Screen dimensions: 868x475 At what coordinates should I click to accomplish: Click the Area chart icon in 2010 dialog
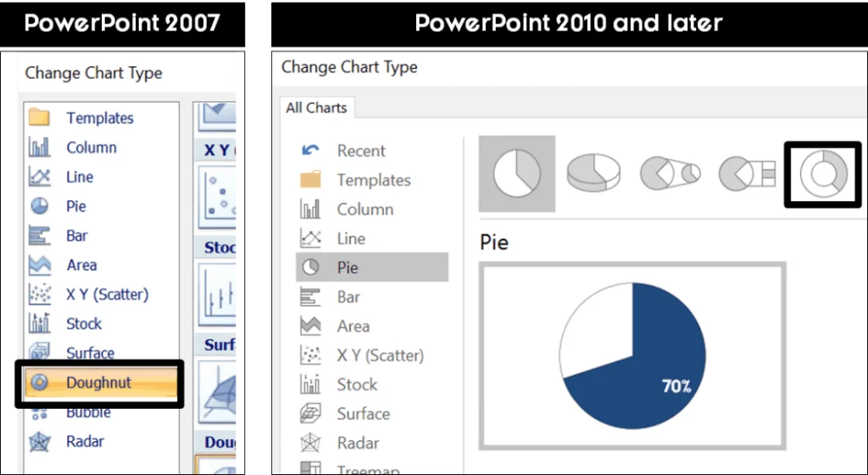coord(310,326)
